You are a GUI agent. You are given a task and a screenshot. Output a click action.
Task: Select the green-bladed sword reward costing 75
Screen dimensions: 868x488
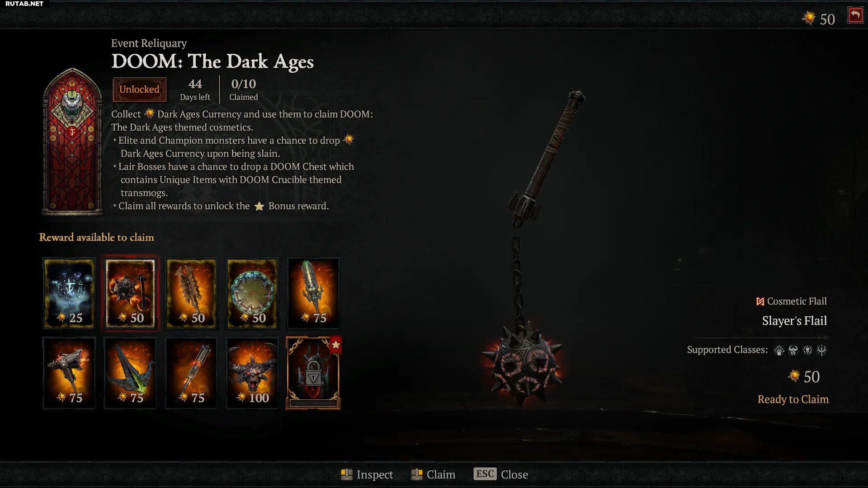313,293
